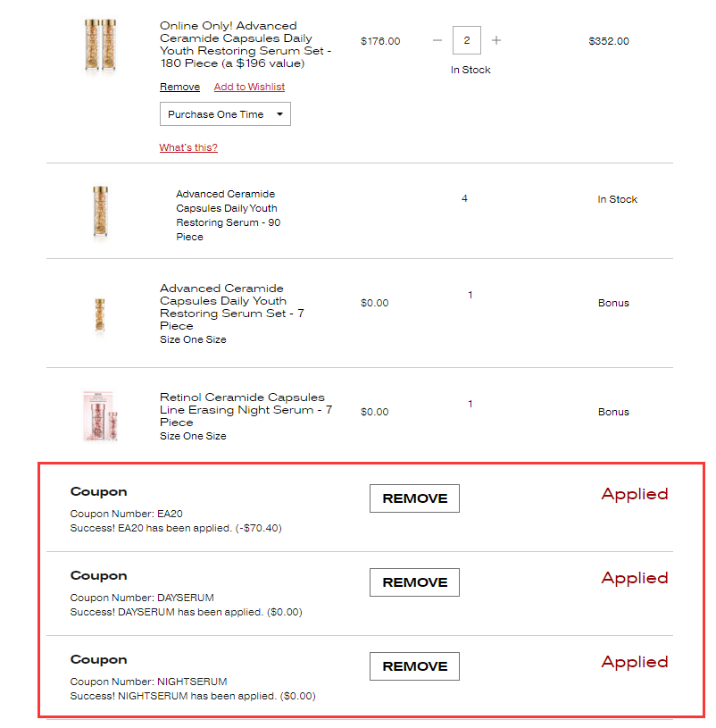Click the Retinol Ceramide Capsules product title
The height and width of the screenshot is (728, 716).
pos(246,410)
